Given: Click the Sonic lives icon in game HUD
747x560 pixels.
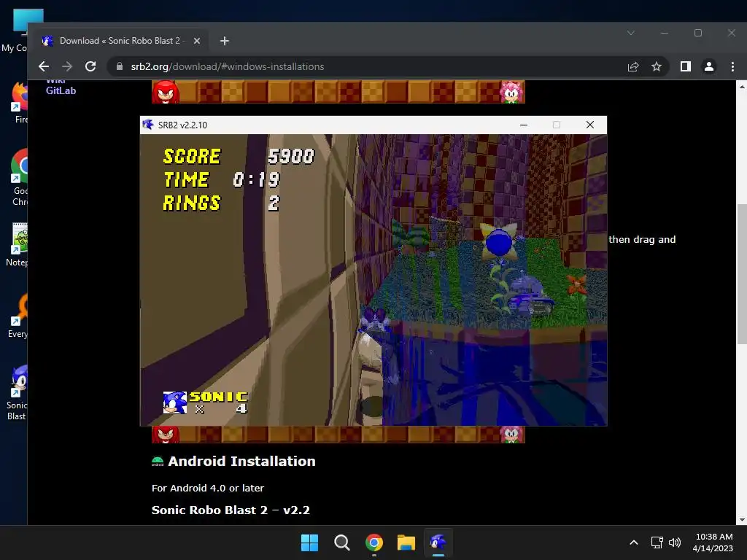Looking at the screenshot, I should pyautogui.click(x=175, y=402).
